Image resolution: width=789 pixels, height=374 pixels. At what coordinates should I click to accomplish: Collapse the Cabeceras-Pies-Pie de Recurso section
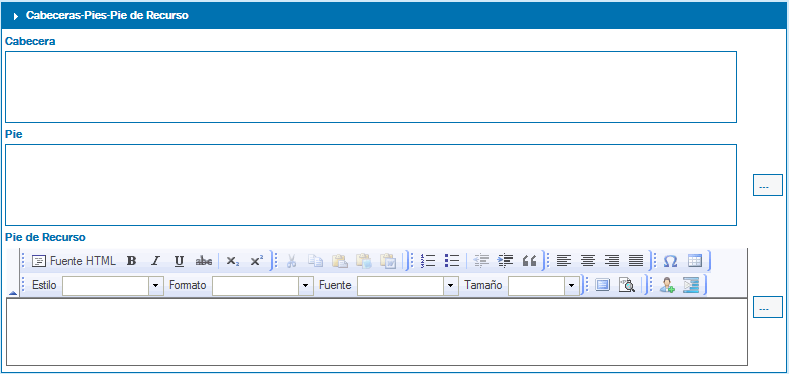point(16,16)
